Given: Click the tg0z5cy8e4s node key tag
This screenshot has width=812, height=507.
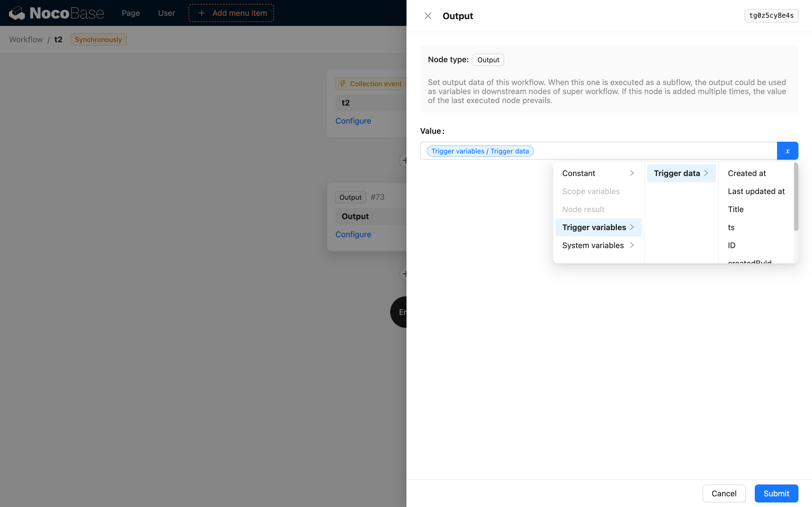Looking at the screenshot, I should click(x=771, y=15).
